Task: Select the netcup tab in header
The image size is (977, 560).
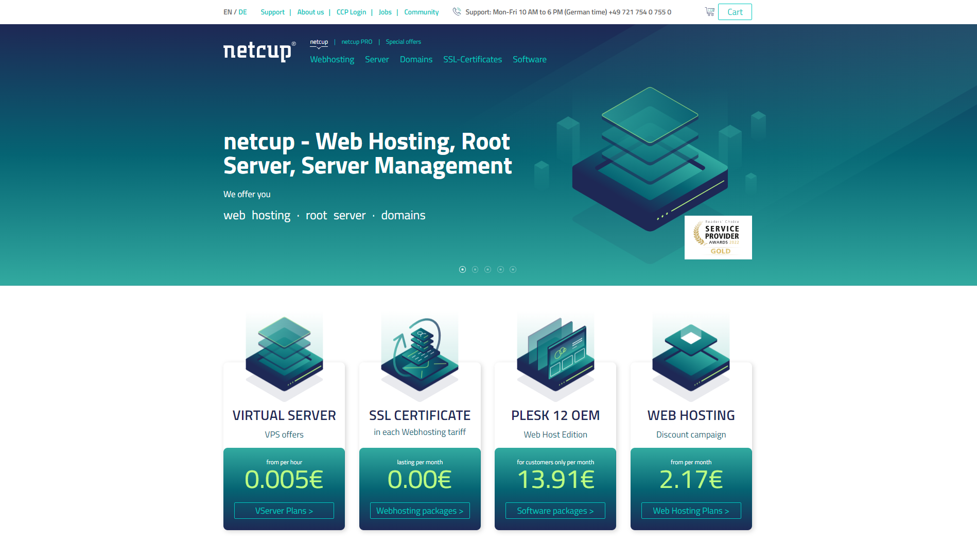Action: click(319, 42)
